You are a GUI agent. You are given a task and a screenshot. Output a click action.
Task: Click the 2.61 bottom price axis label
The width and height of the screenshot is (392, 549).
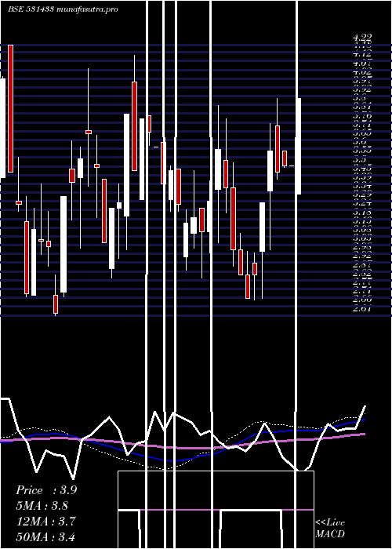point(362,308)
